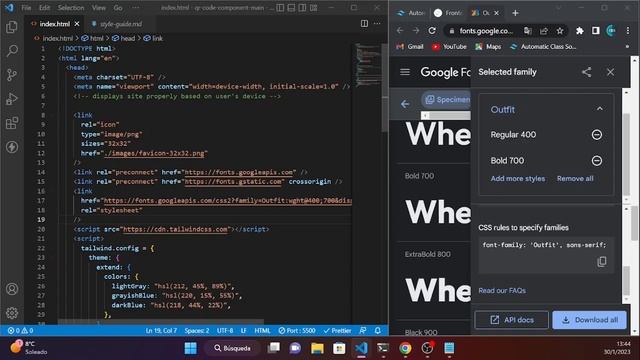
Task: Open the notifications bell in status bar
Action: [x=378, y=330]
